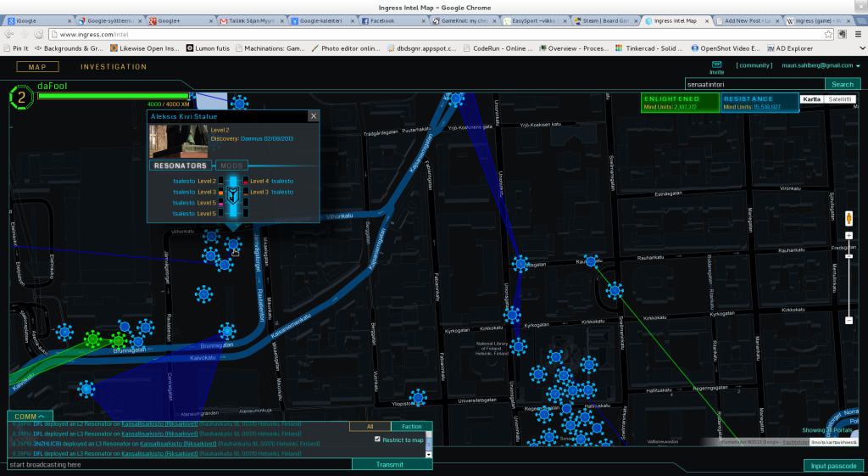
Task: Click the map zoom slider handle
Action: tap(849, 256)
